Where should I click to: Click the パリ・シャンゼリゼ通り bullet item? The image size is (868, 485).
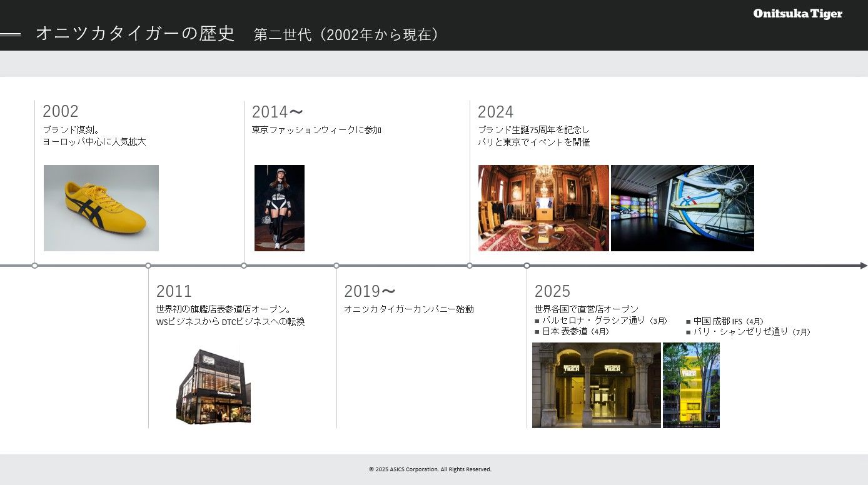[748, 332]
